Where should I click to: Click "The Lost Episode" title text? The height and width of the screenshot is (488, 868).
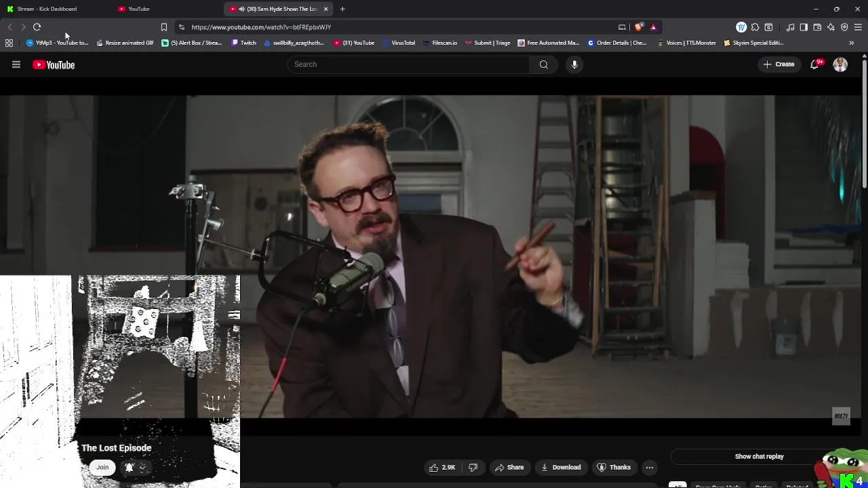coord(116,448)
